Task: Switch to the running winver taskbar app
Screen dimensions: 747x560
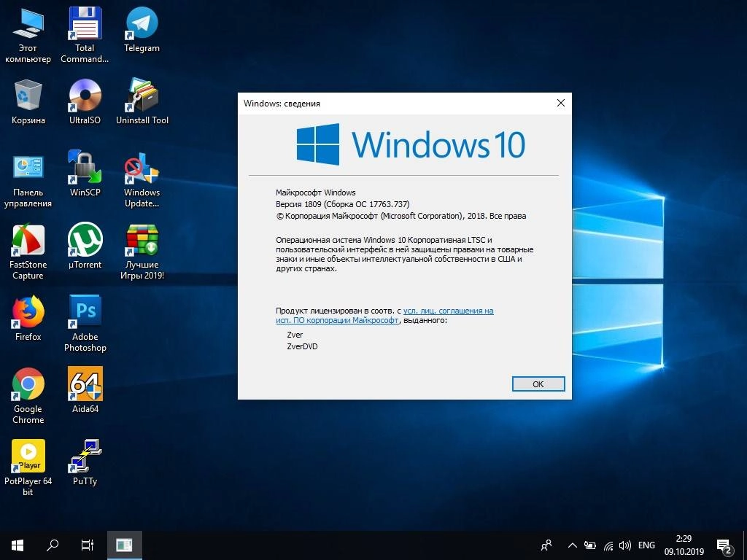Action: 124,545
